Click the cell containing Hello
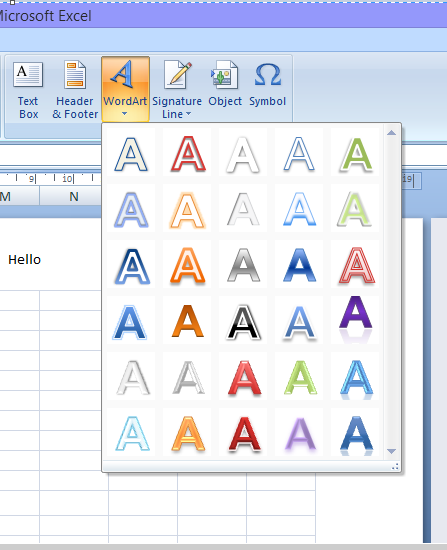This screenshot has width=447, height=550. pyautogui.click(x=25, y=260)
